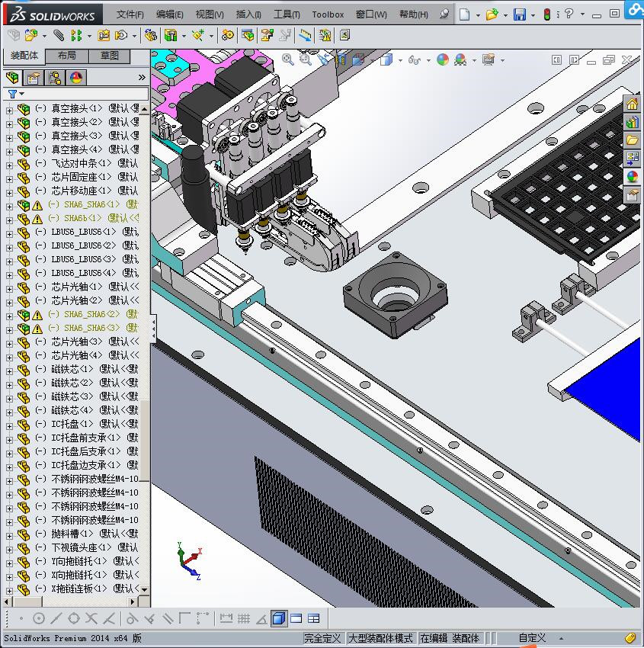Open the PropertyManager tab icon
This screenshot has width=644, height=648.
pyautogui.click(x=34, y=78)
